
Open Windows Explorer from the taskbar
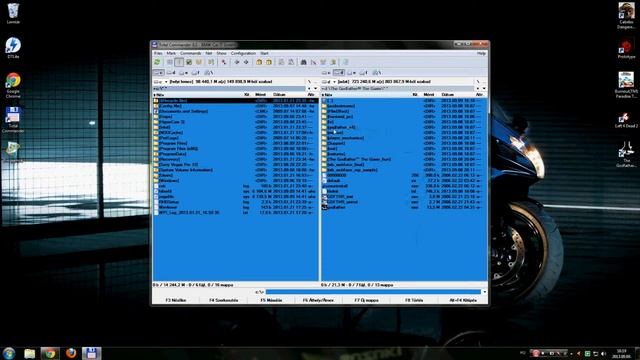click(x=29, y=353)
